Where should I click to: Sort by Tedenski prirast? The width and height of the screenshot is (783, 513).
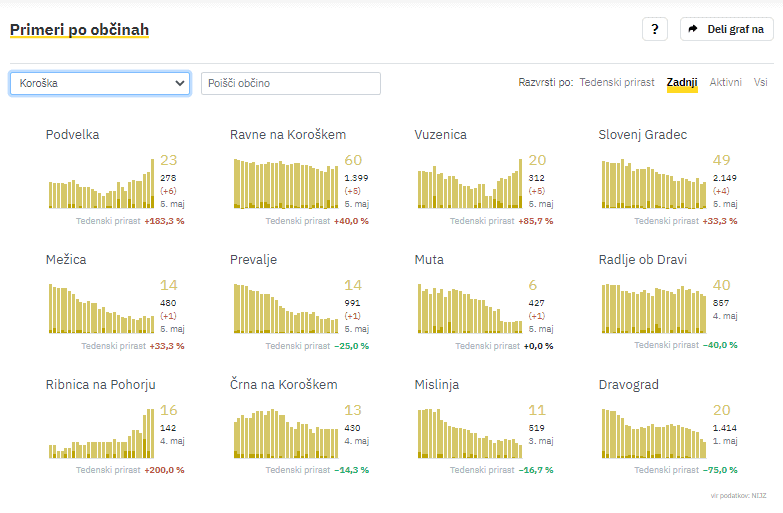(x=617, y=82)
